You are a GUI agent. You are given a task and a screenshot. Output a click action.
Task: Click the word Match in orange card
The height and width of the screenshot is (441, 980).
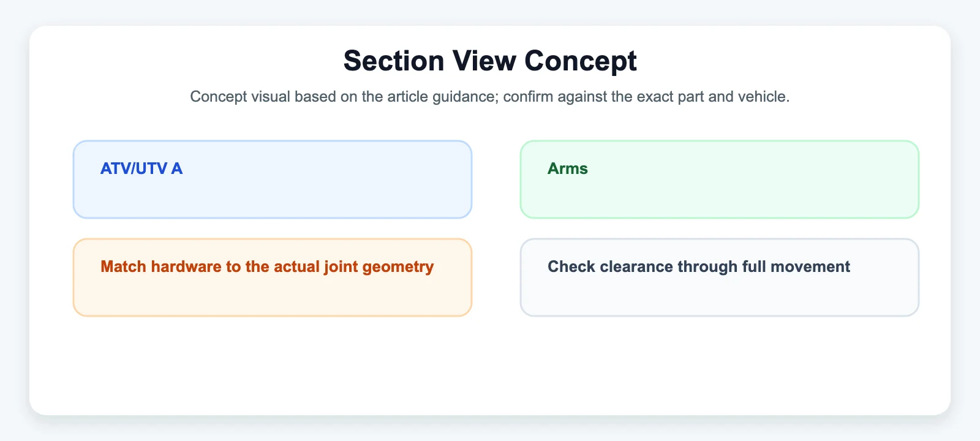pos(123,267)
